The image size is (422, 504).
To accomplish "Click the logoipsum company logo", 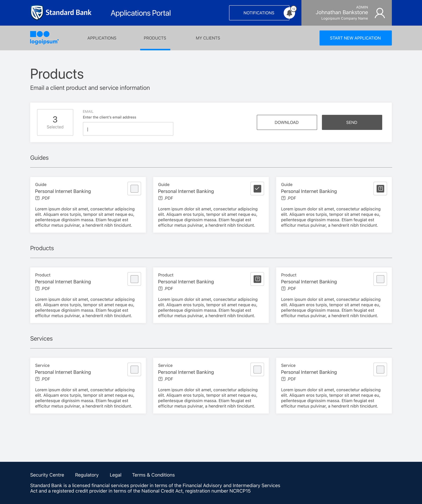I will pyautogui.click(x=44, y=38).
